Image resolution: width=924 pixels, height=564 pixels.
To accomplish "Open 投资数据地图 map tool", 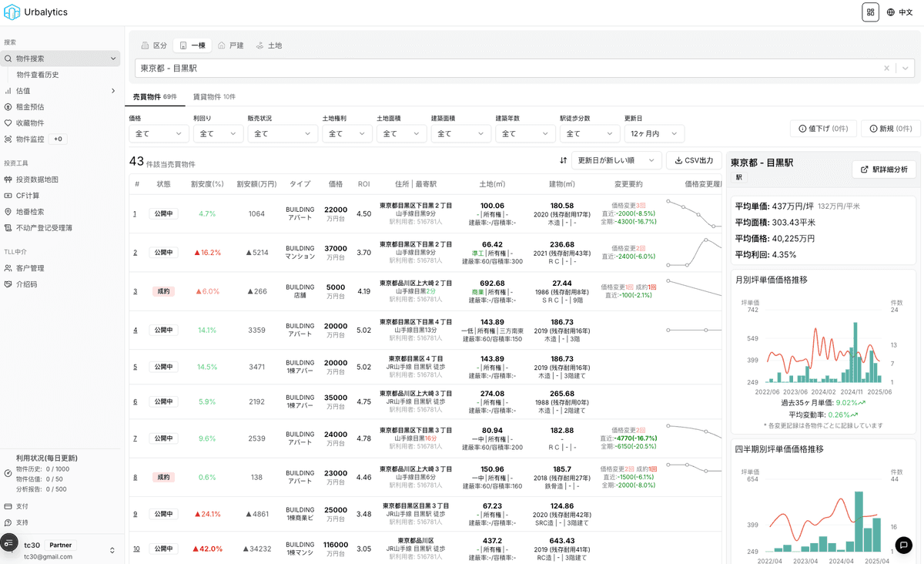I will [37, 180].
